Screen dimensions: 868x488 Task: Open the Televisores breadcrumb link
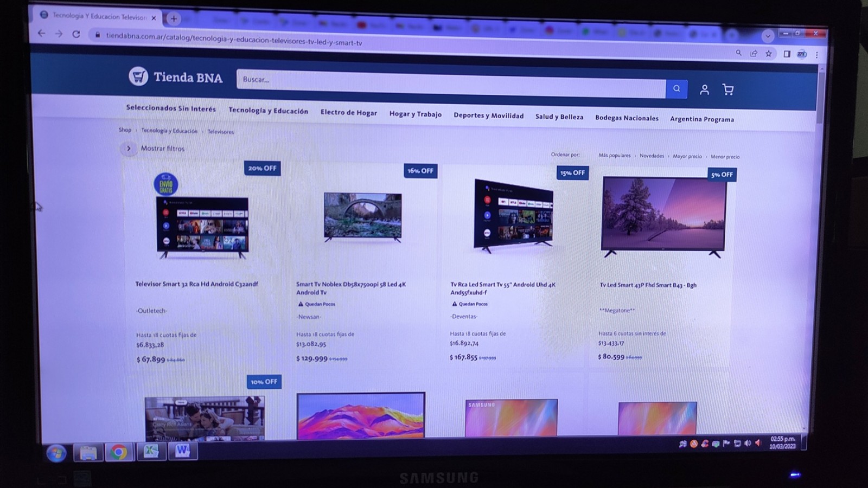(220, 131)
